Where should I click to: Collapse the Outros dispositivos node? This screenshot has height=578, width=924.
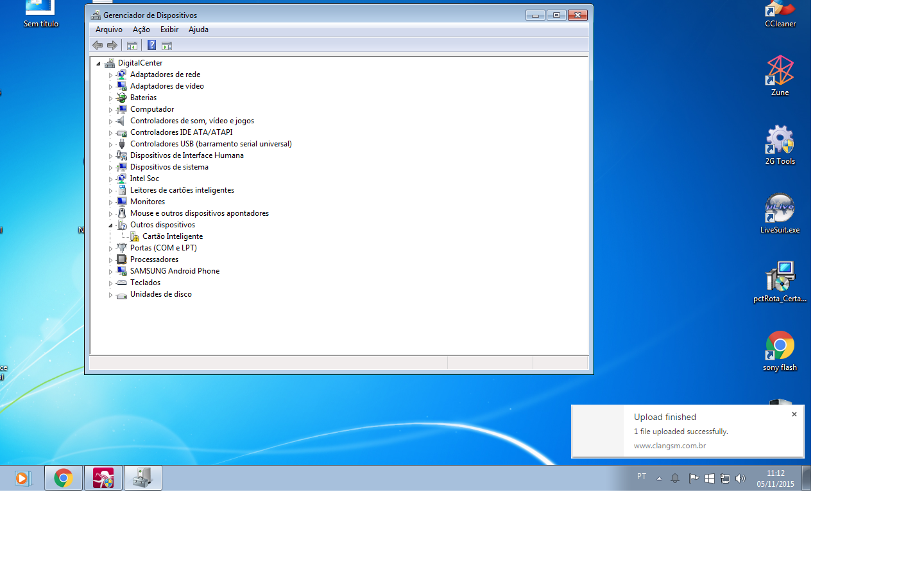coord(110,225)
